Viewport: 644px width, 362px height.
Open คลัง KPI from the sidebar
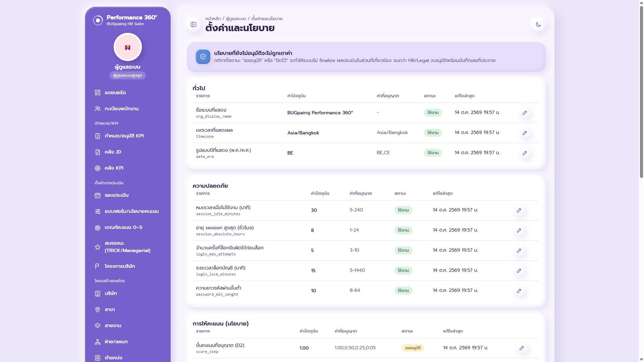[x=127, y=168]
